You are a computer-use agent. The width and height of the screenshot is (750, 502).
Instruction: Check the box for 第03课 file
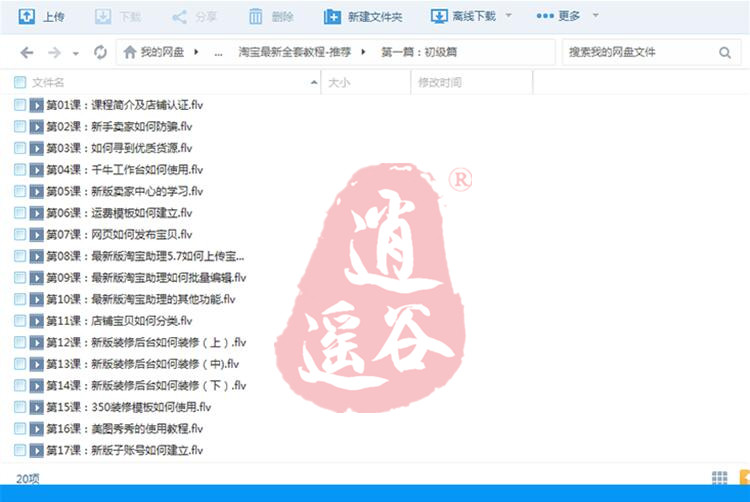[20, 148]
